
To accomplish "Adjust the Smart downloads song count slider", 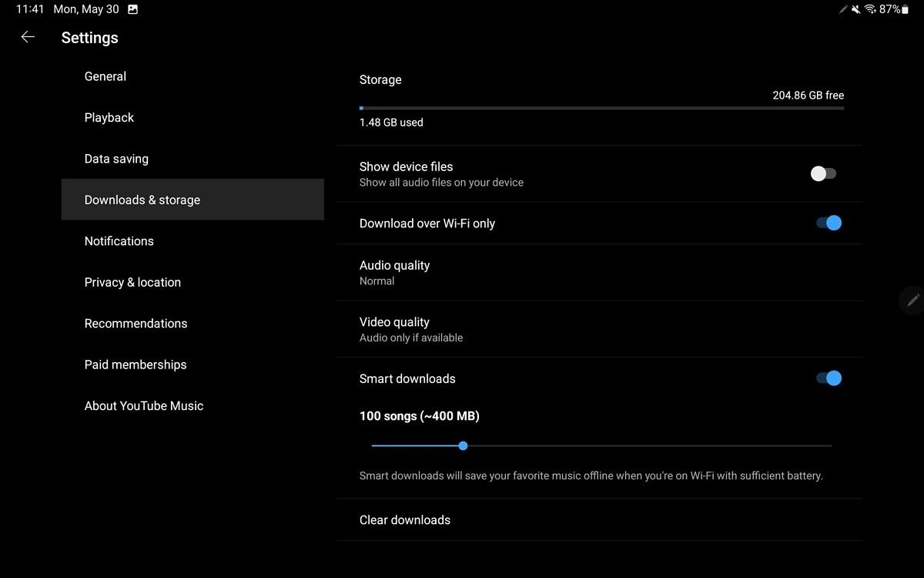I will coord(462,445).
